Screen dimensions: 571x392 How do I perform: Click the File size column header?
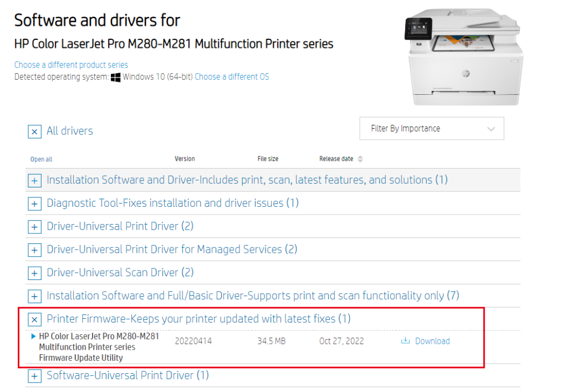point(268,159)
